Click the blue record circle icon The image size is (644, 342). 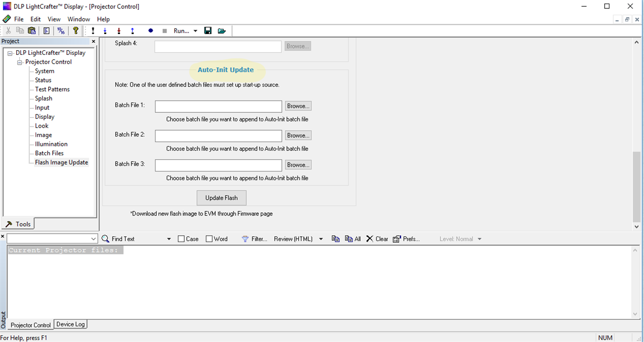coord(150,31)
